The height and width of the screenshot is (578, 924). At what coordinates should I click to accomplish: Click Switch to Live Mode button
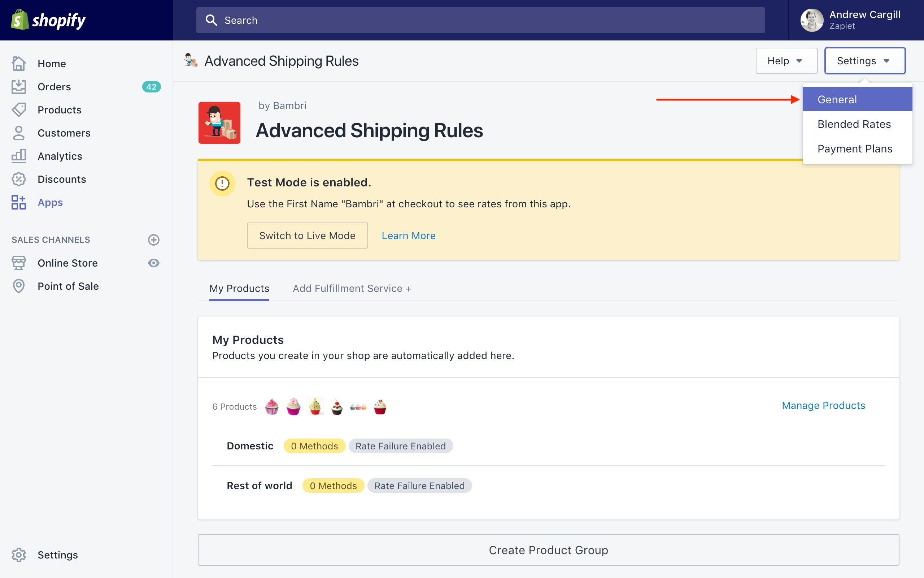pyautogui.click(x=308, y=236)
